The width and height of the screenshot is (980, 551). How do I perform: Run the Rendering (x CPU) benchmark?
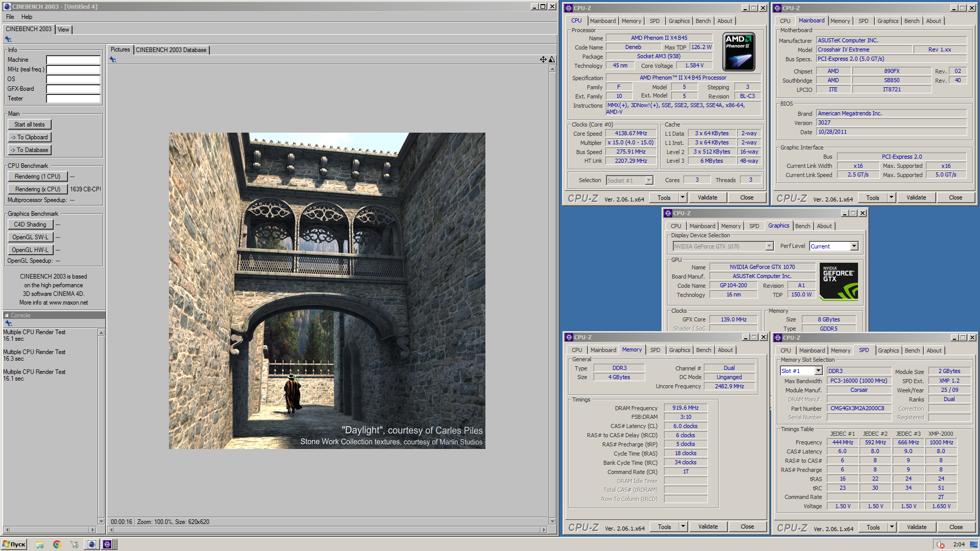pos(38,189)
